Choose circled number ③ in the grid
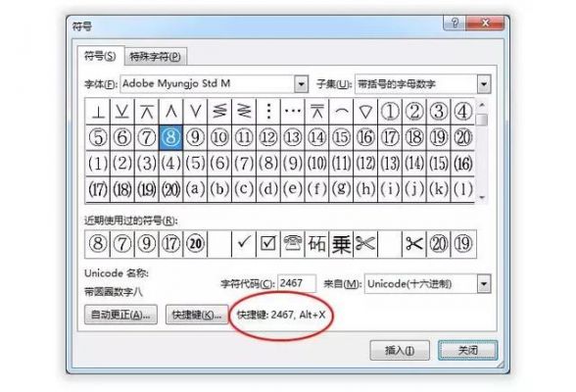 point(439,112)
